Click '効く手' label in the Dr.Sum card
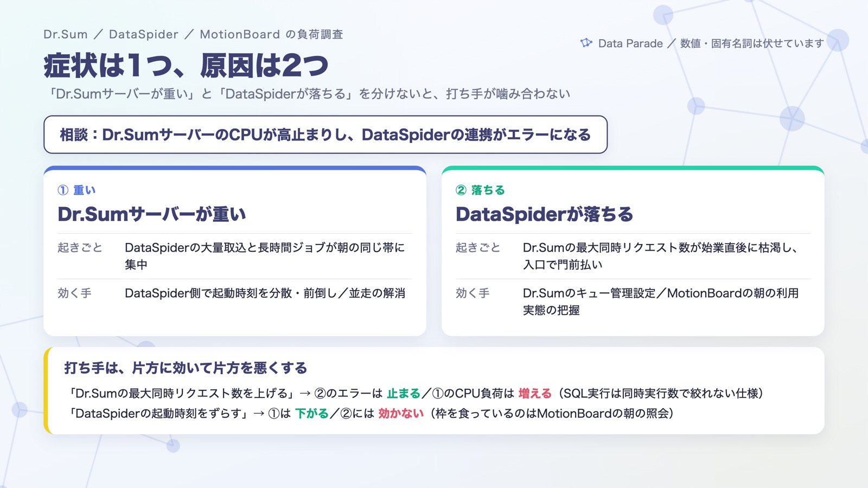 tap(74, 293)
